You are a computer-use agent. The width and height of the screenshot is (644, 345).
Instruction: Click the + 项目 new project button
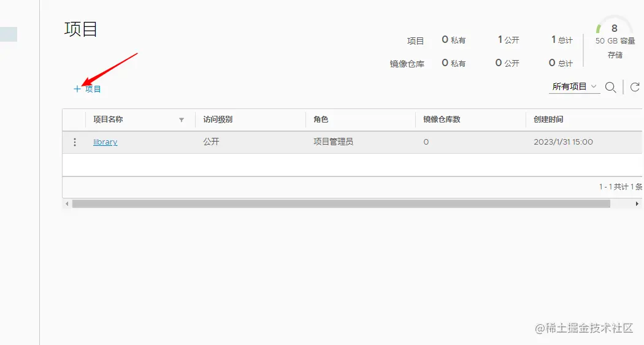pyautogui.click(x=87, y=89)
